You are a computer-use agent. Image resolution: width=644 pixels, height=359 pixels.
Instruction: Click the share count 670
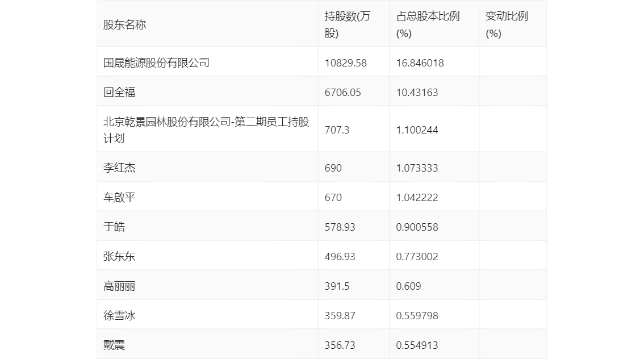(333, 198)
